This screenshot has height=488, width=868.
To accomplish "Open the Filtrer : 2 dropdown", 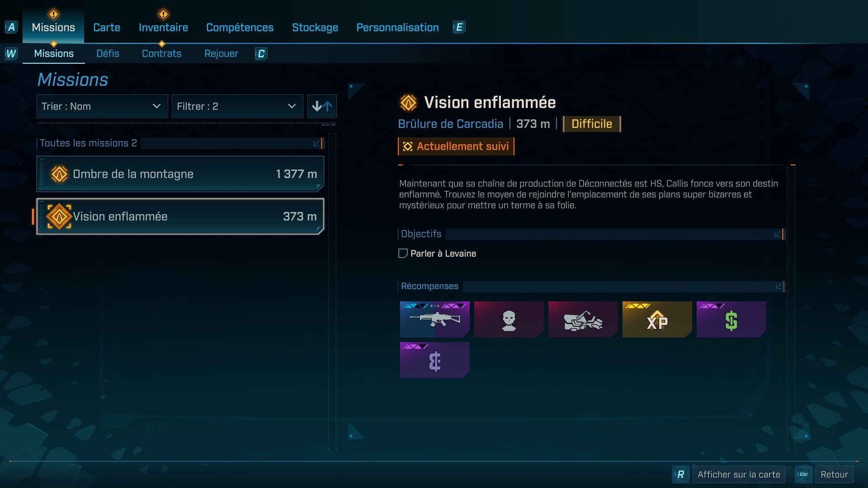I will coord(237,106).
